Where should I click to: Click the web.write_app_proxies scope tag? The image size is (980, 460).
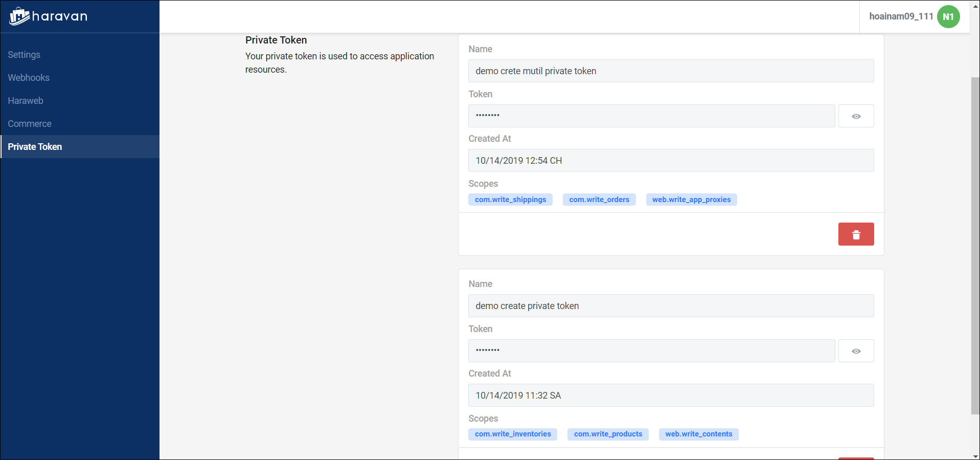click(x=691, y=200)
